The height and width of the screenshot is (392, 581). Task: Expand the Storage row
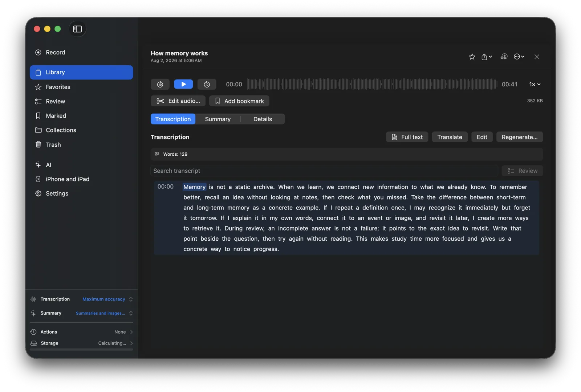click(x=81, y=343)
